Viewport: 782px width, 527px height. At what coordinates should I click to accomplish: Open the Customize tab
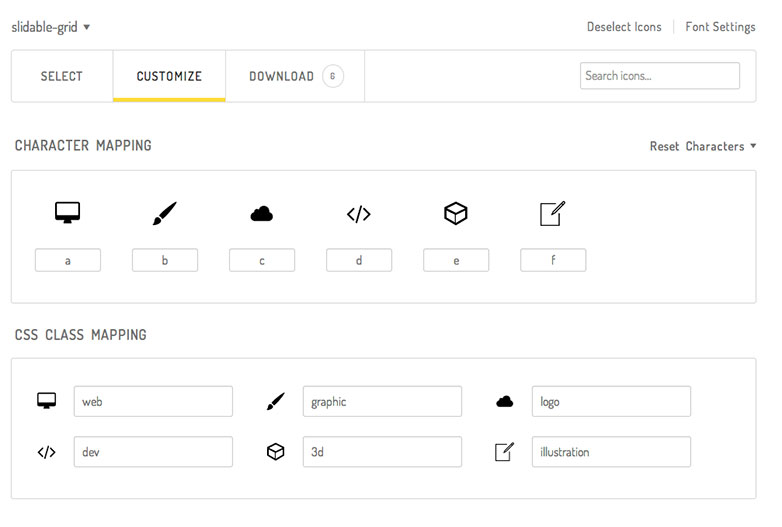point(169,76)
